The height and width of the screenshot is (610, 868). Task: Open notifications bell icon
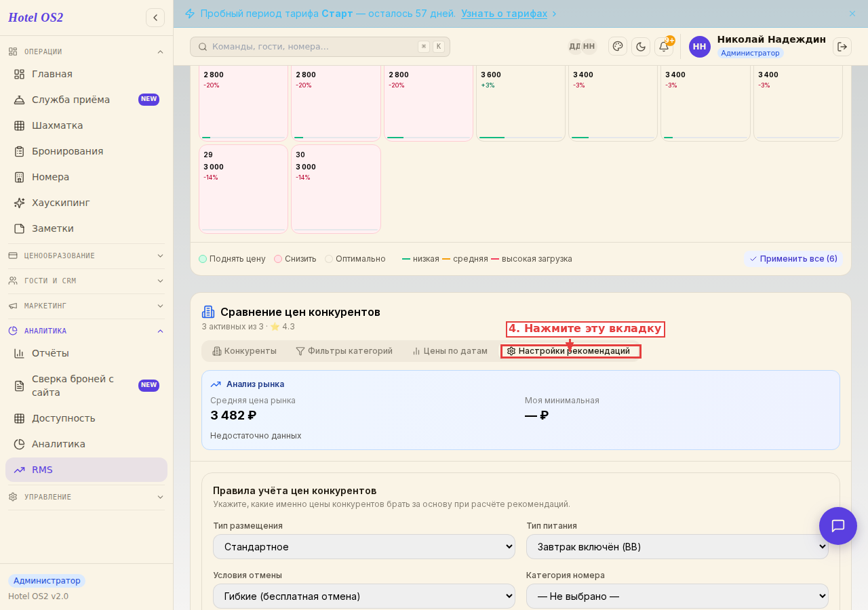click(664, 46)
